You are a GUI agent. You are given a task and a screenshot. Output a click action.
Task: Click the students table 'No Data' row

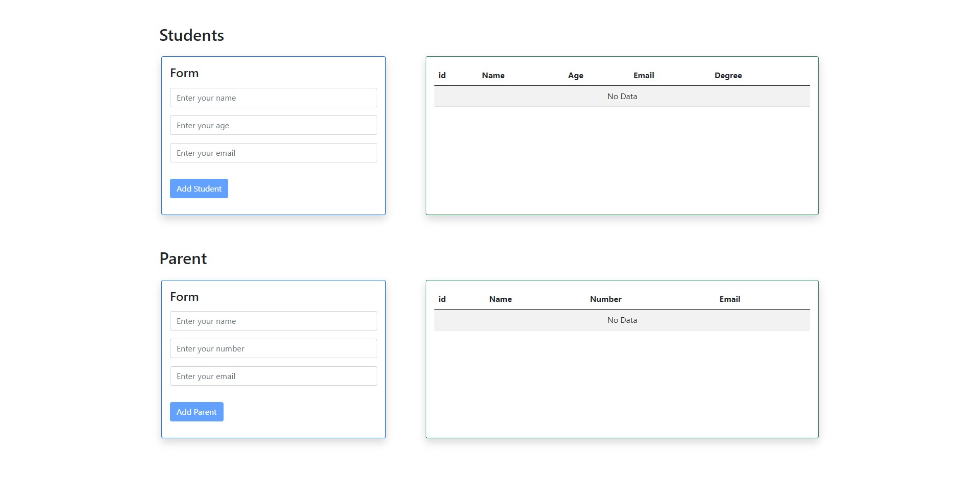coord(622,97)
